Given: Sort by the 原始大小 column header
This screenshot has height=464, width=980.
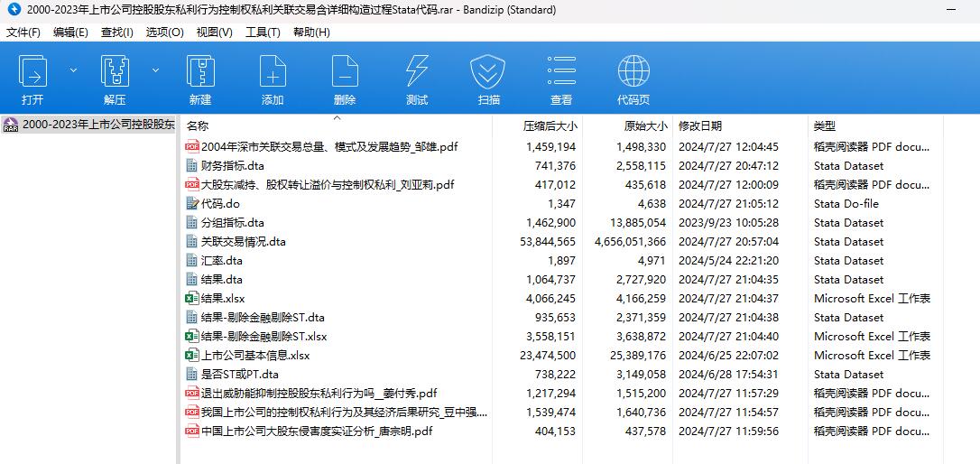Looking at the screenshot, I should (645, 126).
